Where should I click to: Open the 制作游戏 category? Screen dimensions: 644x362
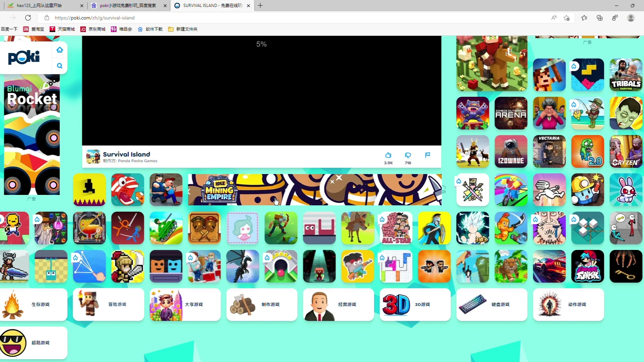click(262, 305)
